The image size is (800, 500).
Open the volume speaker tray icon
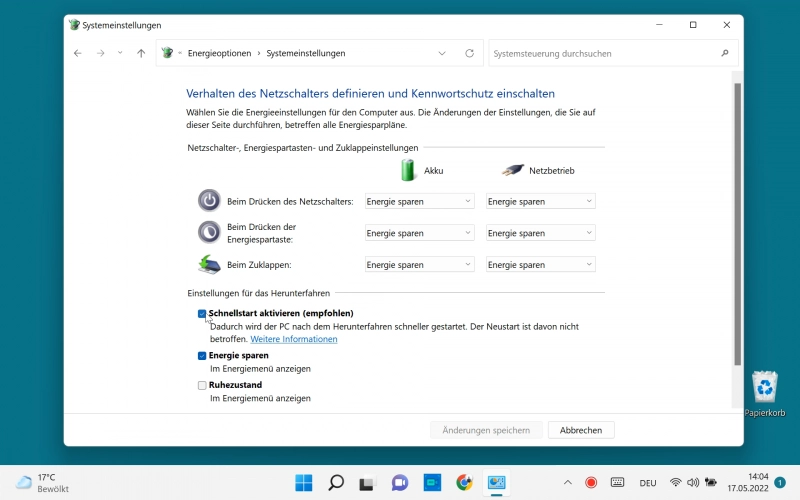692,482
